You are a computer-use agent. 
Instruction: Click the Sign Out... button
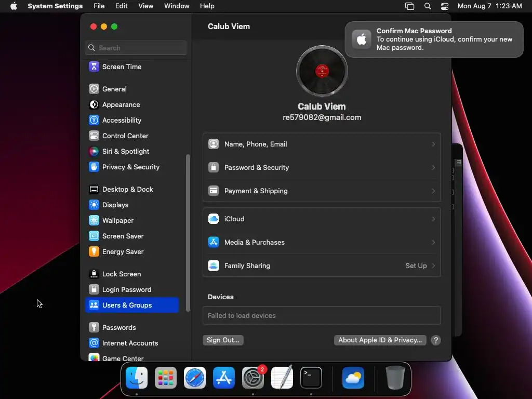pos(223,340)
